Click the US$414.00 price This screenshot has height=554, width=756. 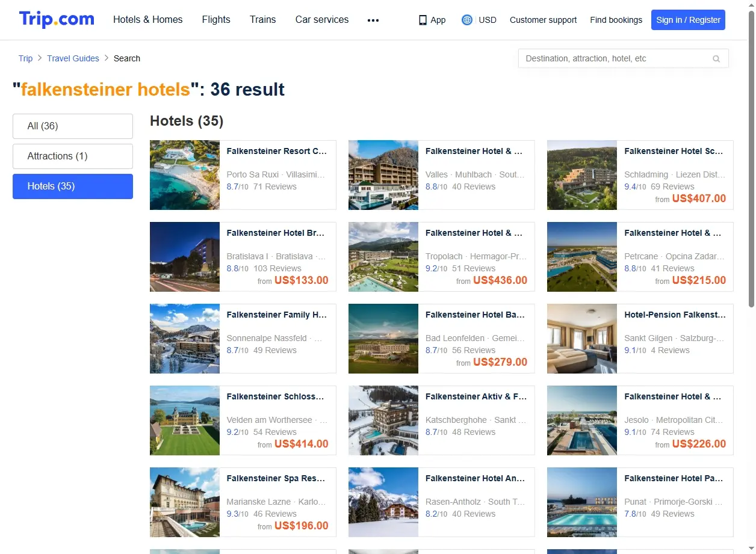click(x=302, y=444)
